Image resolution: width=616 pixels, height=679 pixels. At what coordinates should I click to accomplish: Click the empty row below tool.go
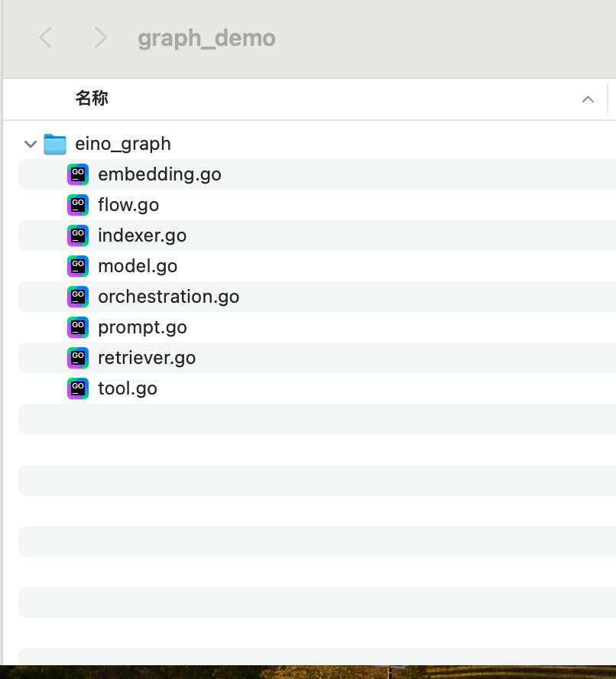coord(306,419)
